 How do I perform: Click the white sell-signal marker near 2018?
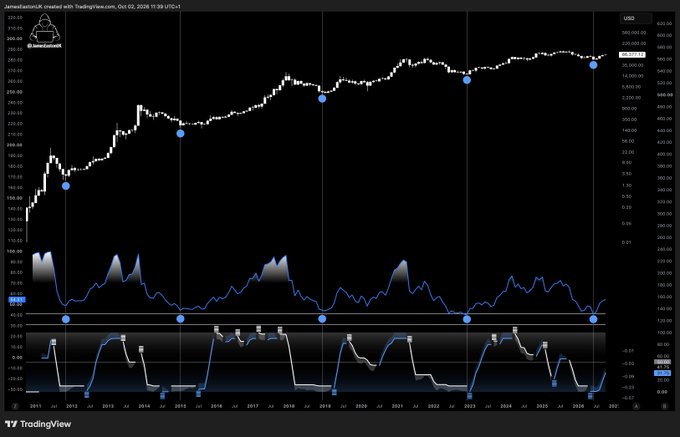(x=280, y=330)
